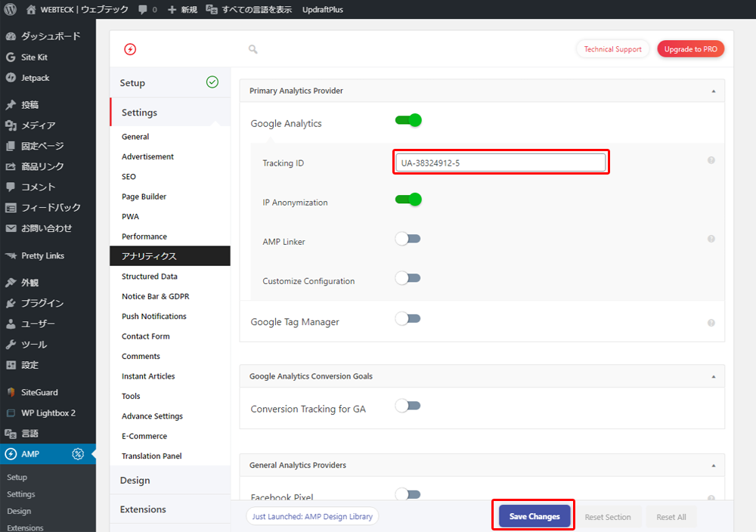Screen dimensions: 756x532
Task: Open Technical Support link
Action: (613, 49)
